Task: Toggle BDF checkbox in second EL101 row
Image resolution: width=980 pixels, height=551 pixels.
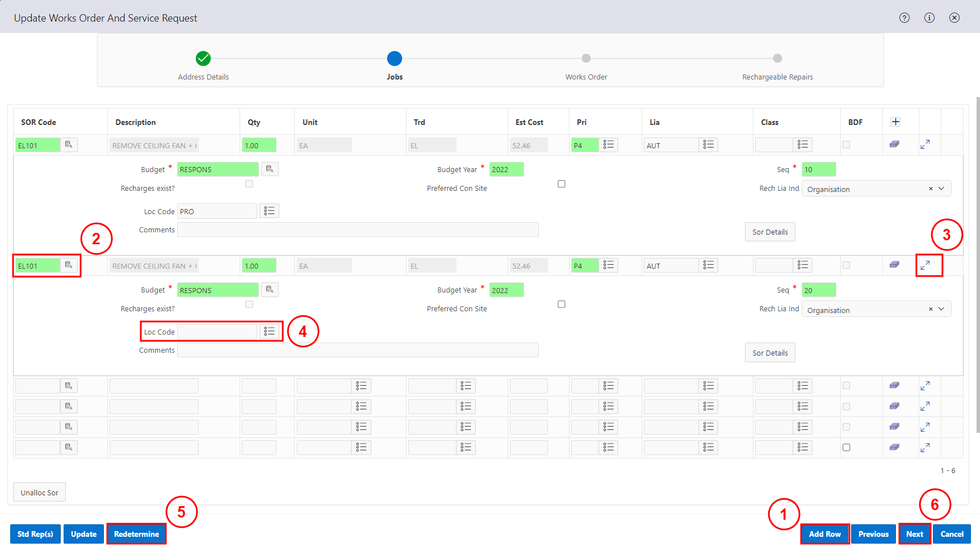Action: 847,265
